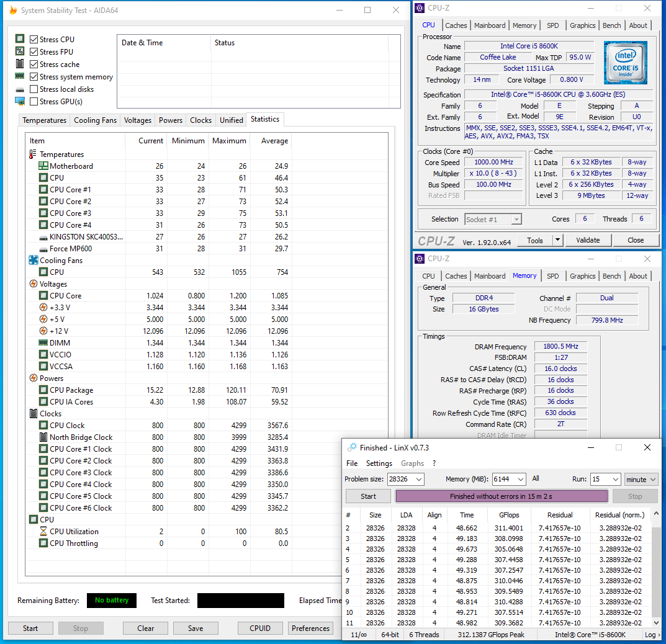Click the LinX Log toggle in status bar
Viewport: 666px width, 644px height.
(x=652, y=635)
